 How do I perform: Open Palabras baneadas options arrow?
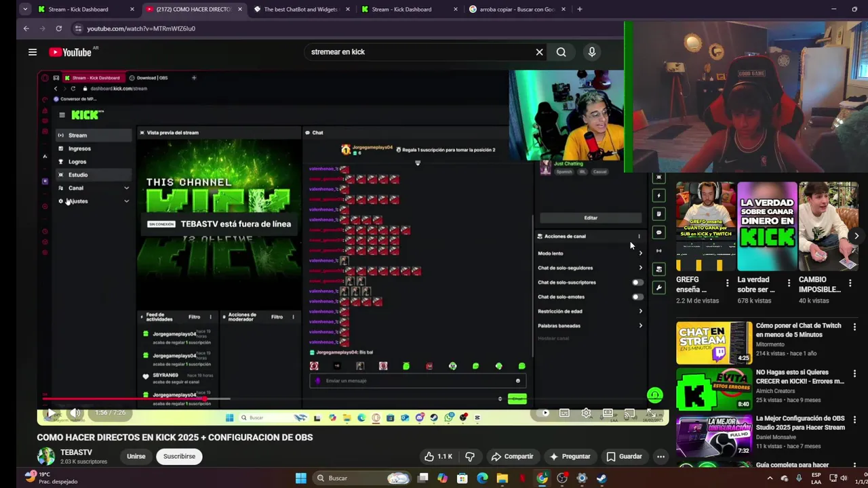[640, 326]
